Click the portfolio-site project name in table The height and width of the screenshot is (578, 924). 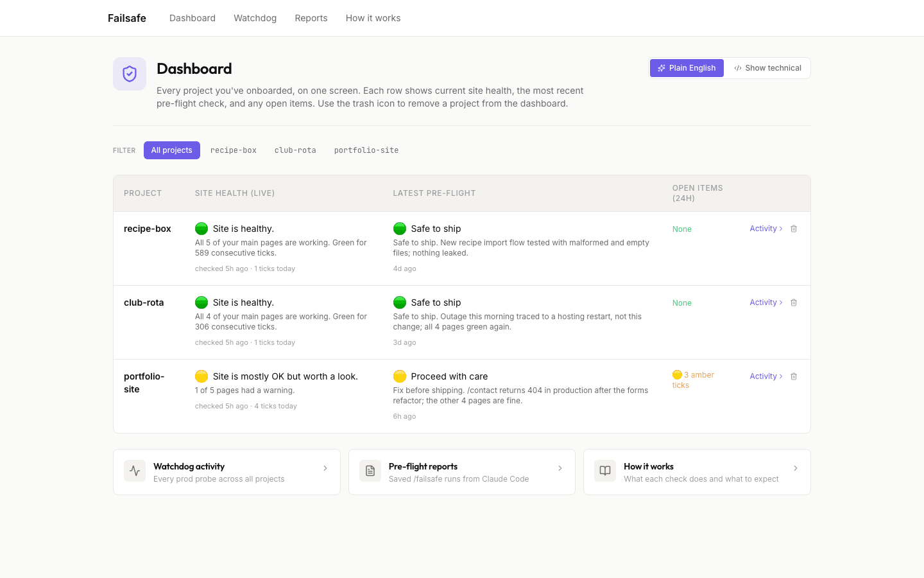pos(144,383)
